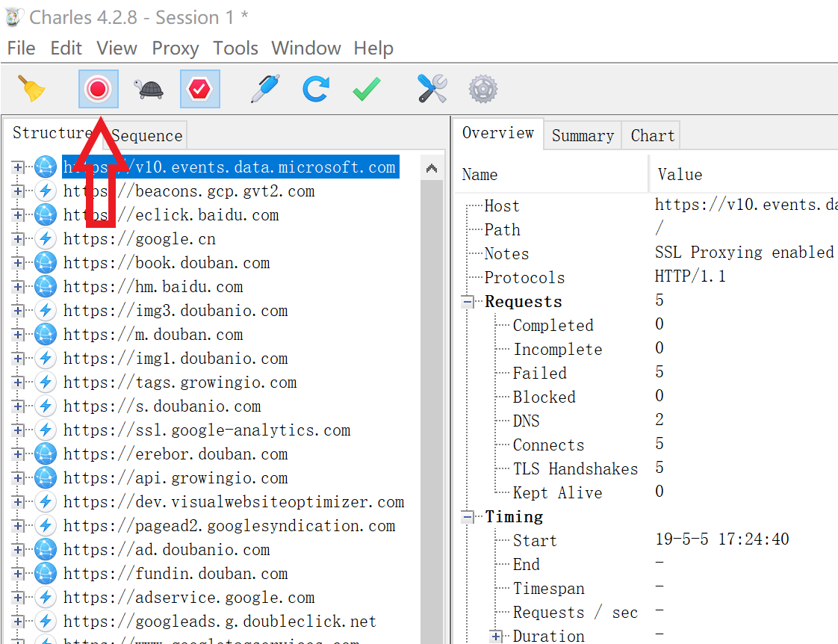Expand the m.douban.com node
This screenshot has height=644, width=838.
18,335
